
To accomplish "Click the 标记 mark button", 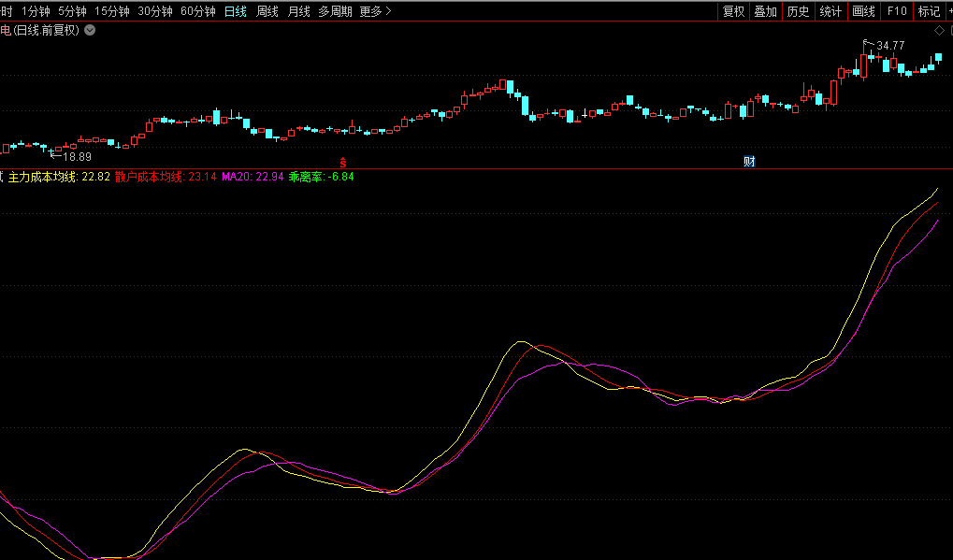I will click(929, 11).
